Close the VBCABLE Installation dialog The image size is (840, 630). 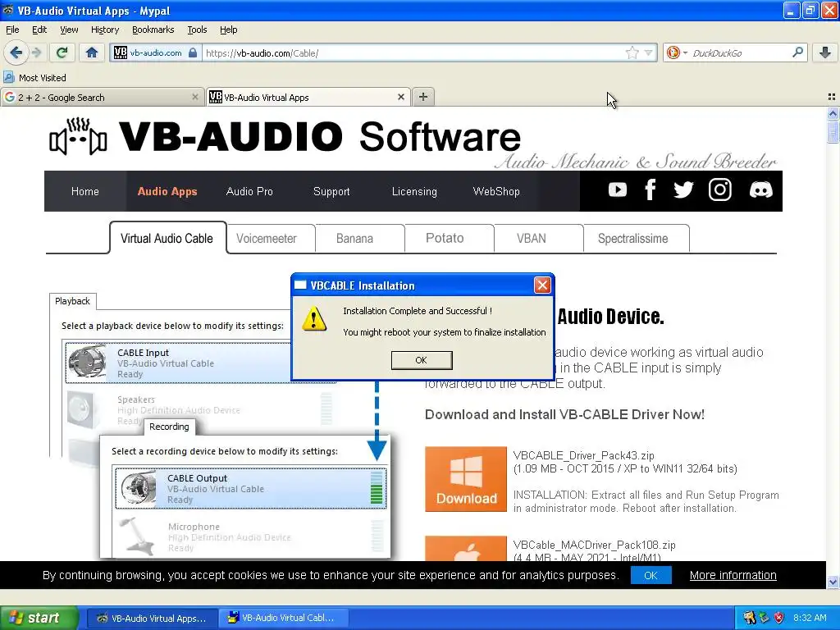click(x=542, y=285)
